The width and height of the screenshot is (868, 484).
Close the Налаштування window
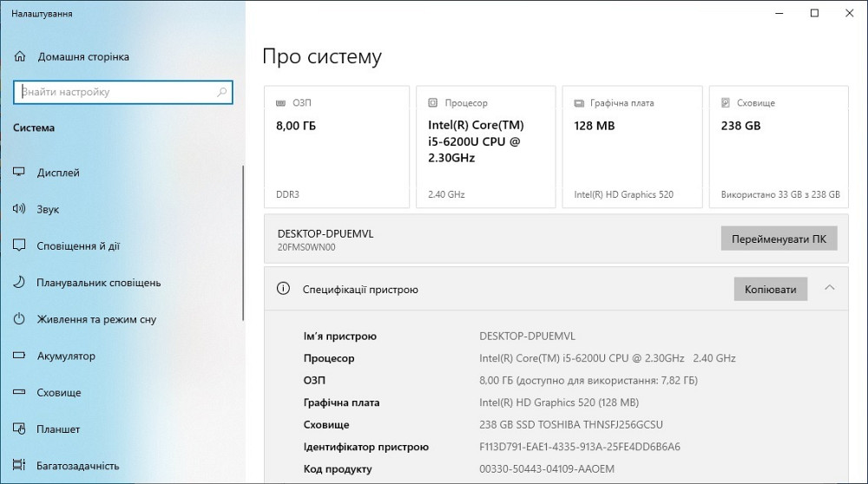[849, 13]
